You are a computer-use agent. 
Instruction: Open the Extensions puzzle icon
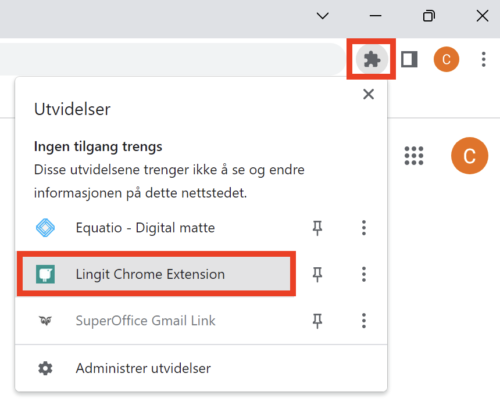[x=371, y=60]
